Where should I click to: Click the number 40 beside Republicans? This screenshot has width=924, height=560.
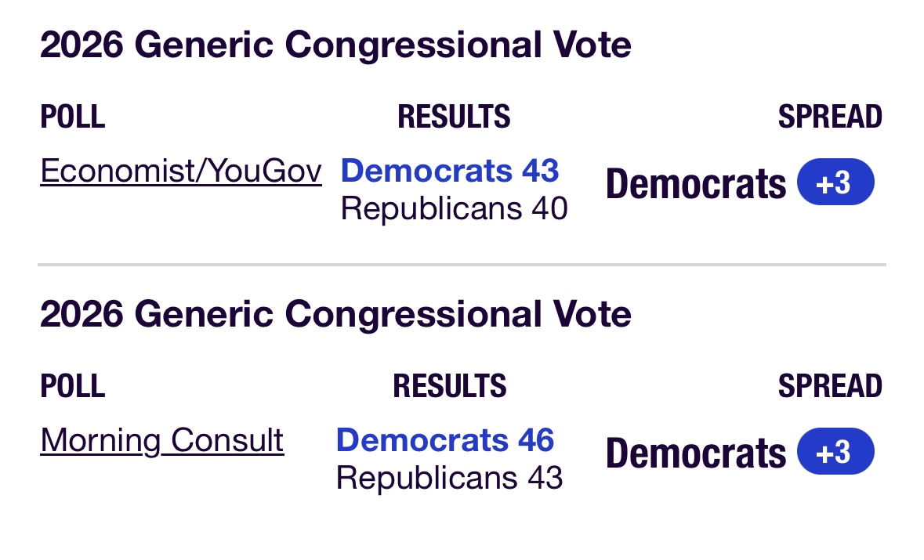coord(549,209)
